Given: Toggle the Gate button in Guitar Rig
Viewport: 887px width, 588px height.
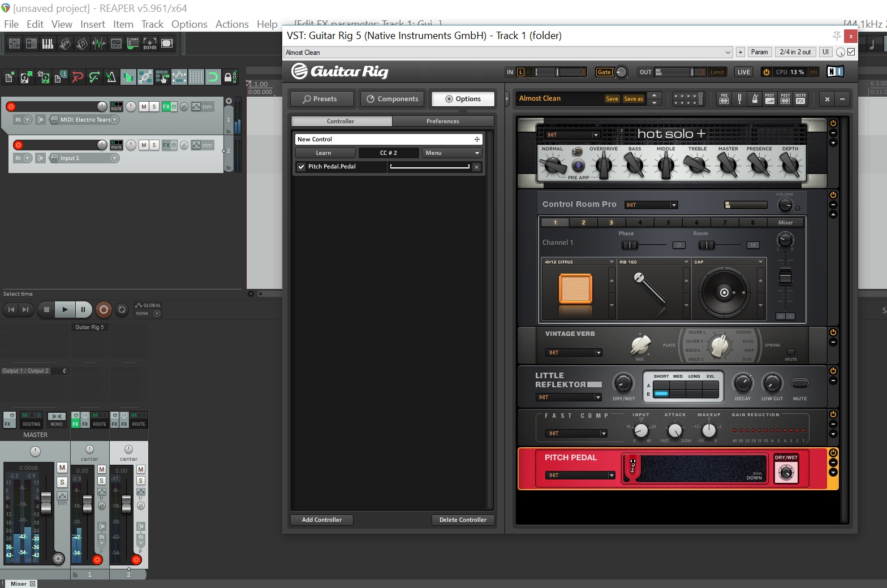Looking at the screenshot, I should 604,72.
